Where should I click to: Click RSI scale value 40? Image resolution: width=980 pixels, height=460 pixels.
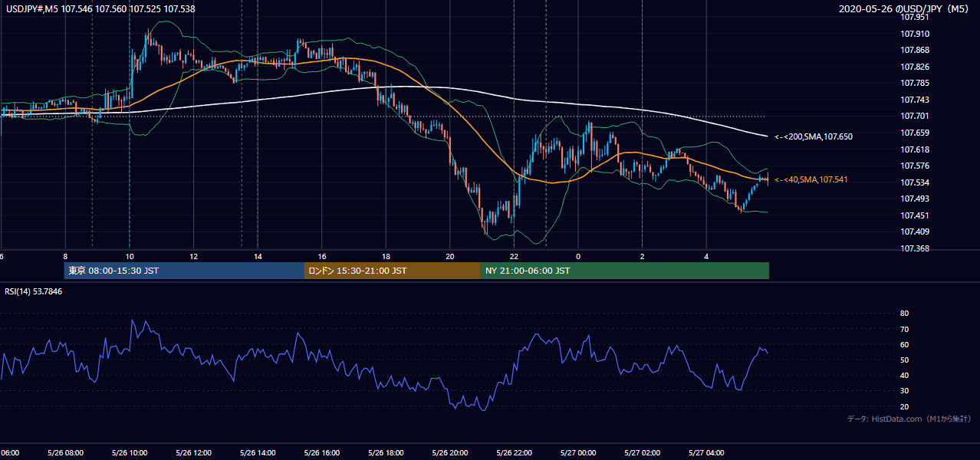coord(905,375)
